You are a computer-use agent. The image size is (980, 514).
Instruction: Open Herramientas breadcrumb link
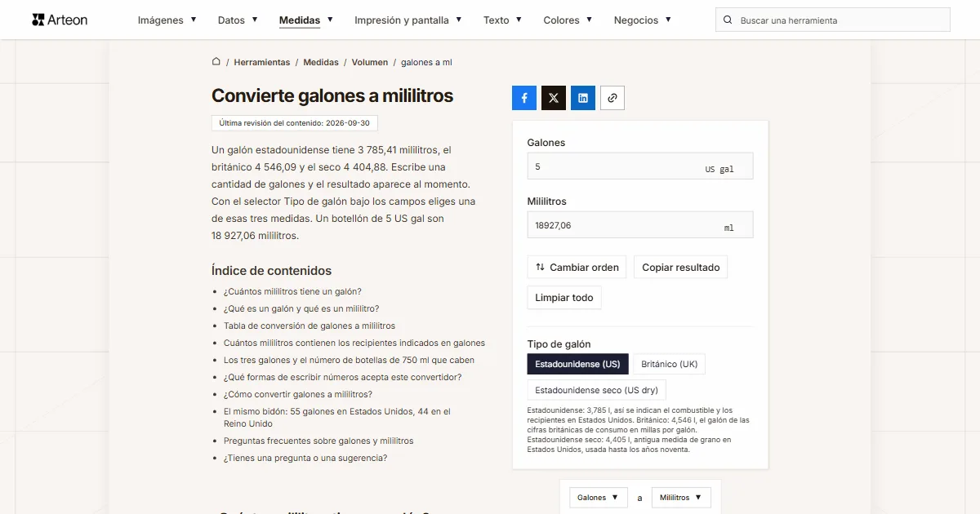click(262, 62)
